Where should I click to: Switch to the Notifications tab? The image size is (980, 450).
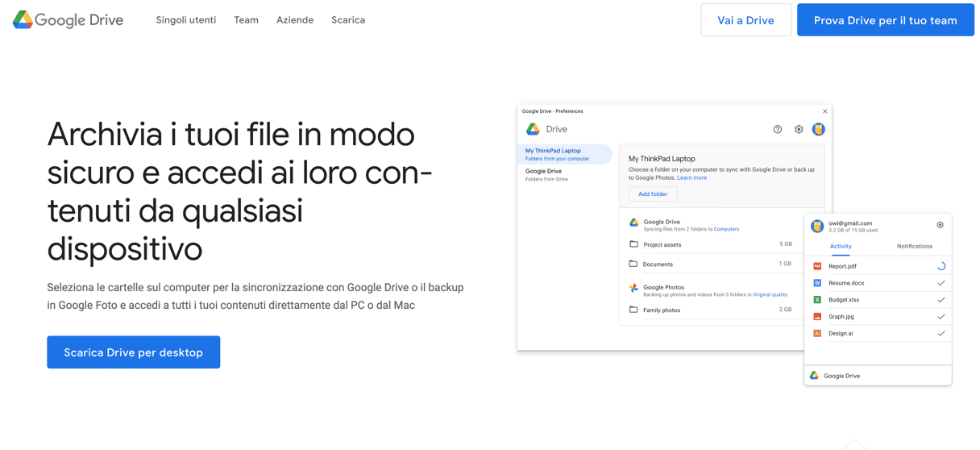[x=915, y=247]
